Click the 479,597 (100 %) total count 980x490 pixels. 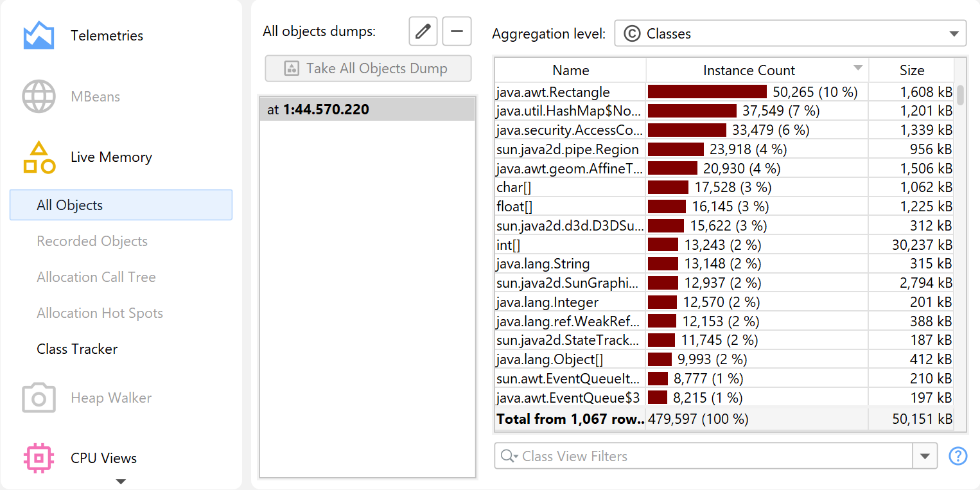(698, 419)
